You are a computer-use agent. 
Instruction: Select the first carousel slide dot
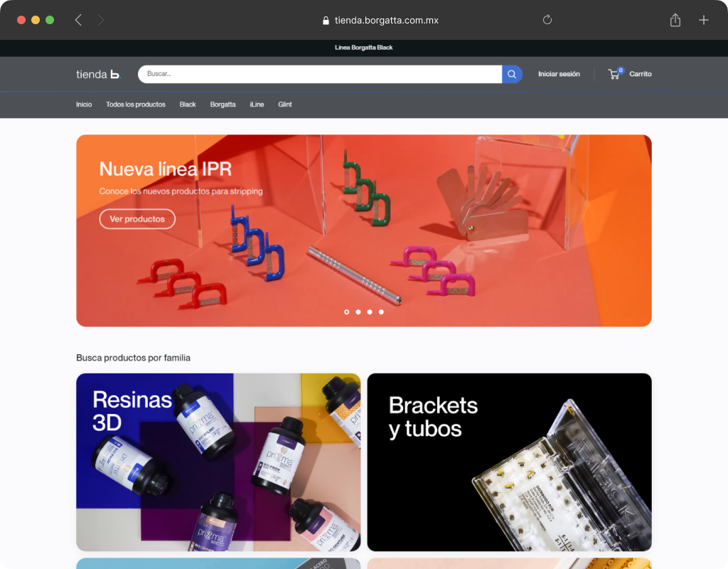tap(347, 312)
